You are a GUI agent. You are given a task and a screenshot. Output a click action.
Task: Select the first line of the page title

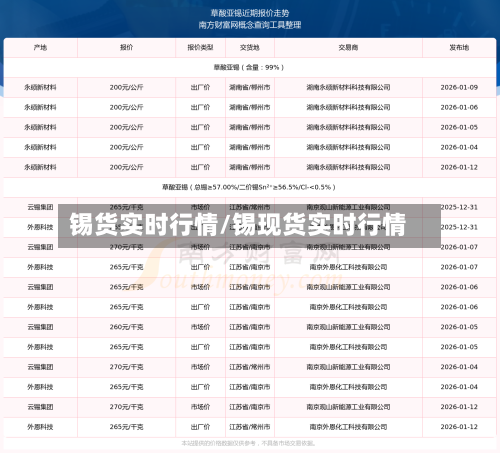coord(250,13)
